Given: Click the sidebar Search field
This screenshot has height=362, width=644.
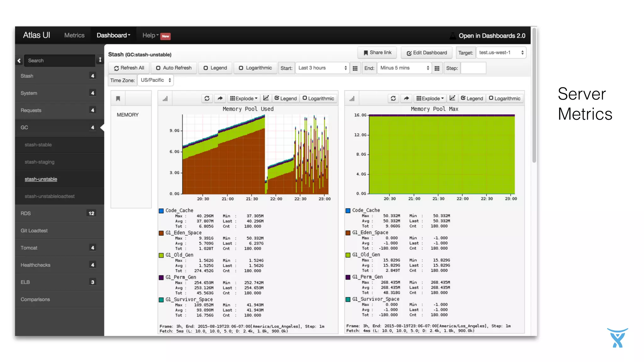Looking at the screenshot, I should 59,60.
